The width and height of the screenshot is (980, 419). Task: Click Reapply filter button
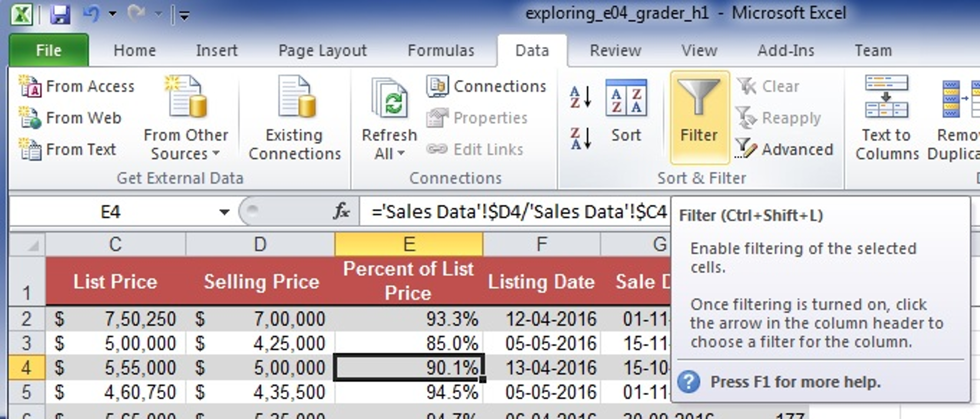(x=778, y=118)
